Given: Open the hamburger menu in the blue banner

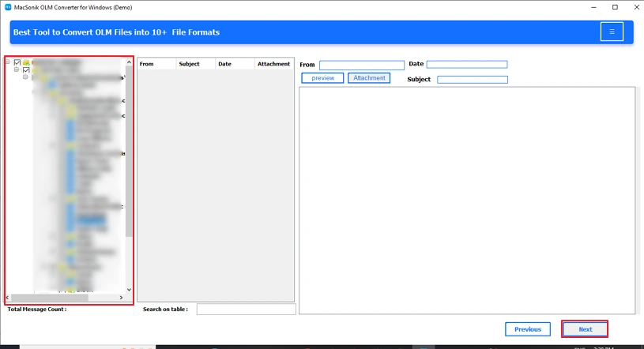Looking at the screenshot, I should (x=612, y=32).
